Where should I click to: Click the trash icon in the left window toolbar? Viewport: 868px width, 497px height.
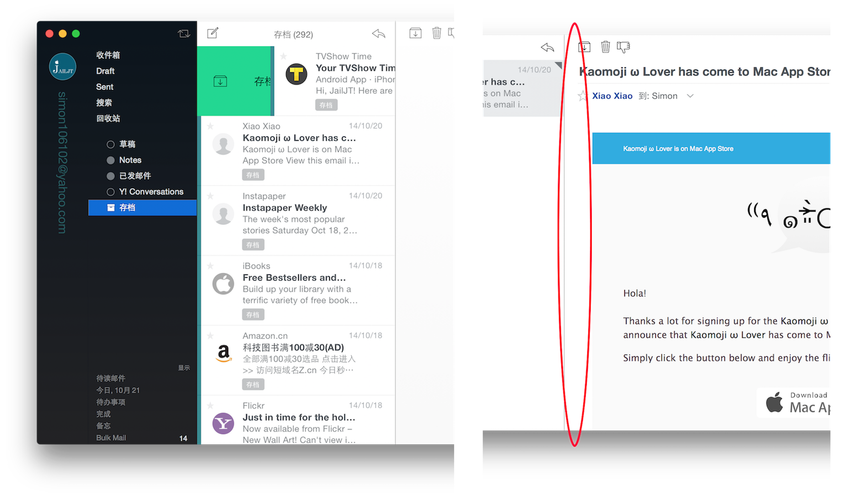pos(436,33)
